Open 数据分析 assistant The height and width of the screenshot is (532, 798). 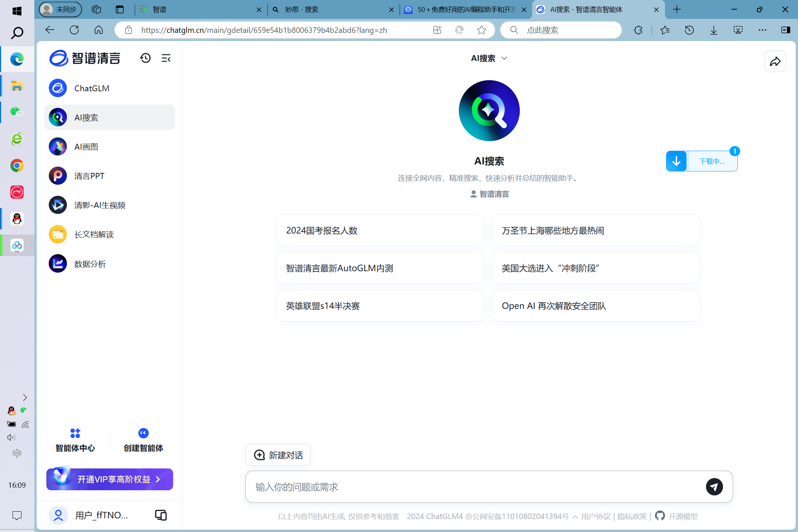(109, 264)
